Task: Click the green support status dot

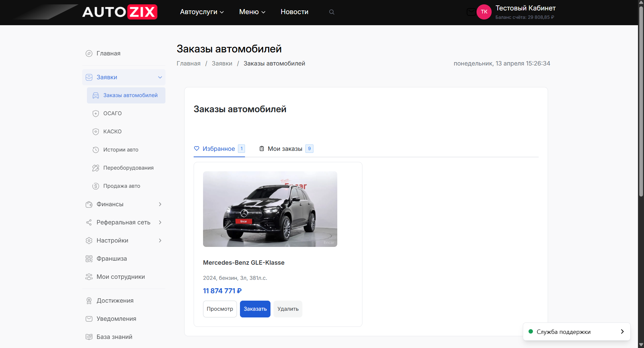Action: pos(531,332)
